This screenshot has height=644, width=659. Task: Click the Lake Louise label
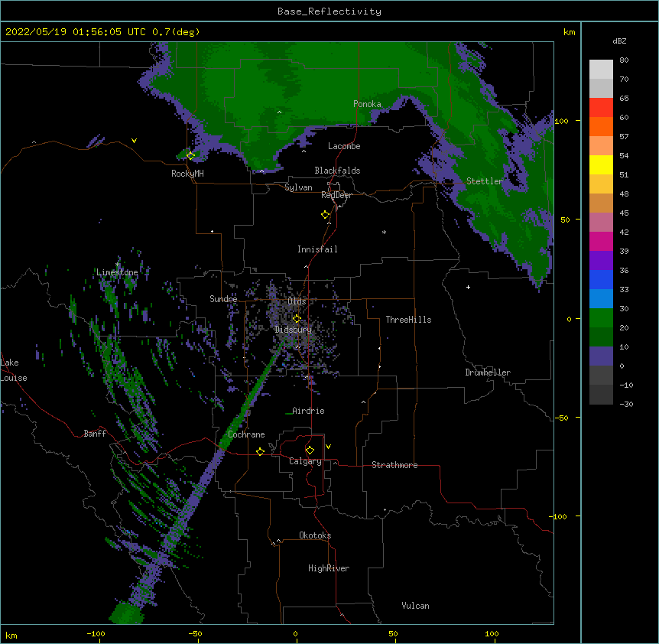14,370
